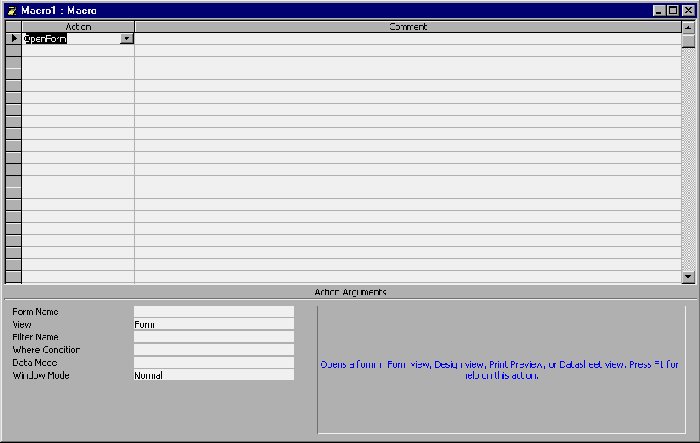
Task: Click the Filter Name argument field
Action: tap(213, 337)
